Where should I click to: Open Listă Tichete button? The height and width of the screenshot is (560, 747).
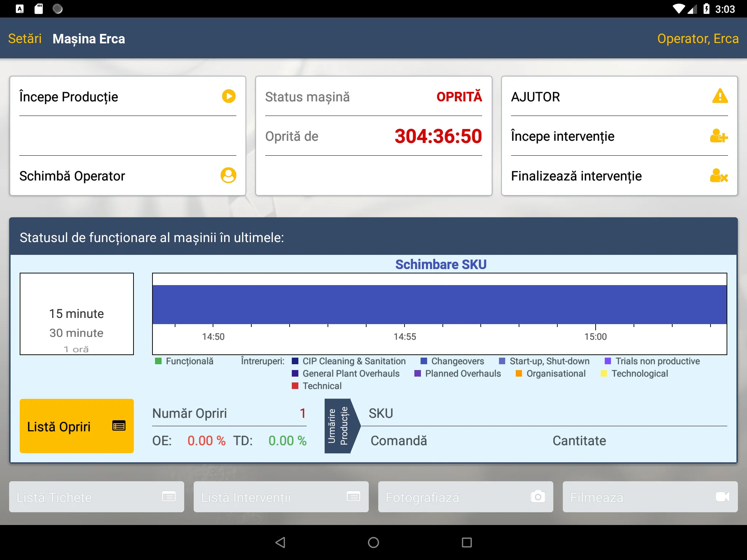click(x=97, y=497)
